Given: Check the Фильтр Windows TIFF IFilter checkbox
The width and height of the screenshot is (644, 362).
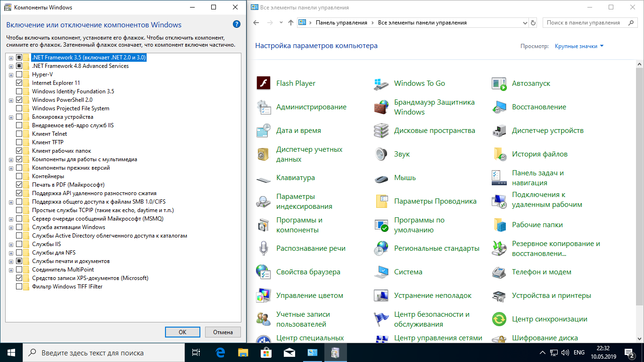Looking at the screenshot, I should tap(19, 287).
